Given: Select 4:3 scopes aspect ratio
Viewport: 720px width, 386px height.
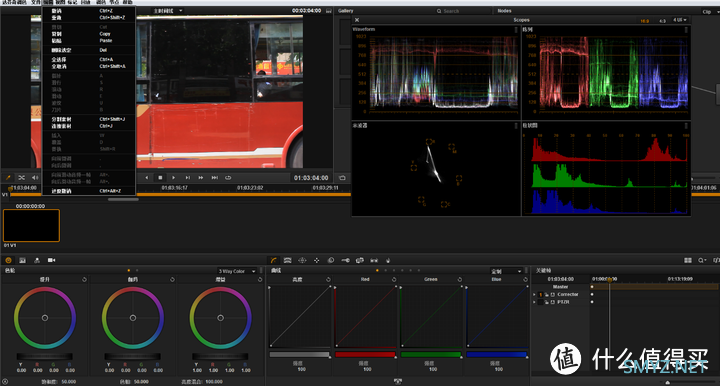Looking at the screenshot, I should coord(662,21).
